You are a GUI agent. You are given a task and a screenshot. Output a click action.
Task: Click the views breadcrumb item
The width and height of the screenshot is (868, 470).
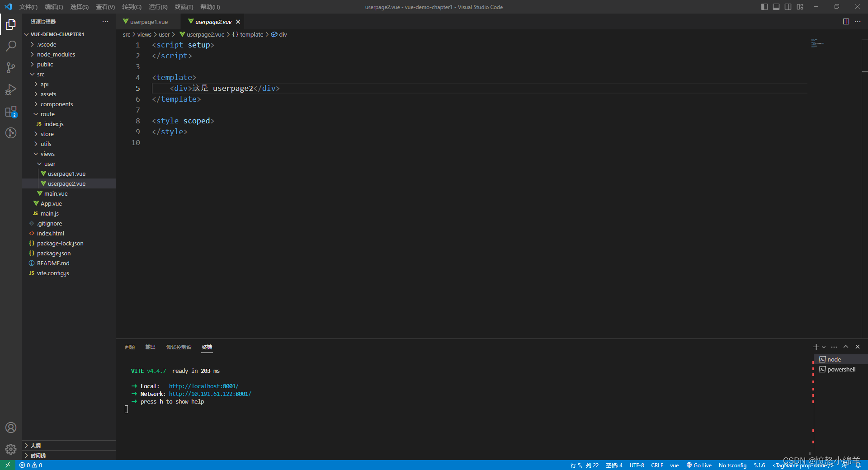[144, 34]
